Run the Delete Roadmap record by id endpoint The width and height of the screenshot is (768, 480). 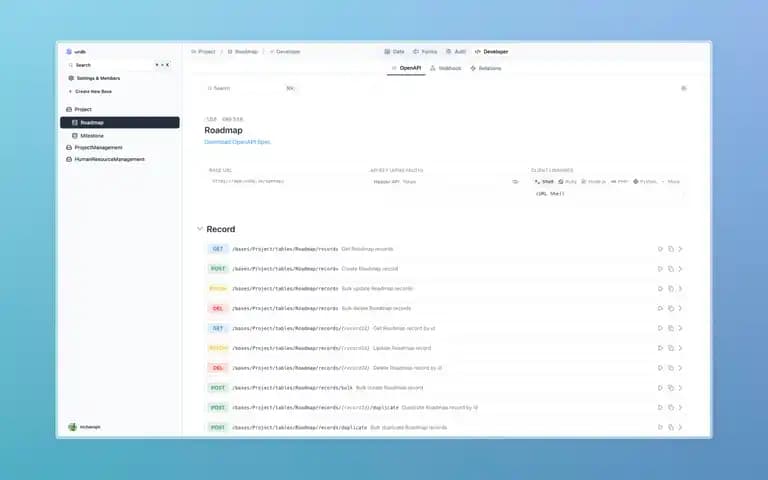pos(660,368)
